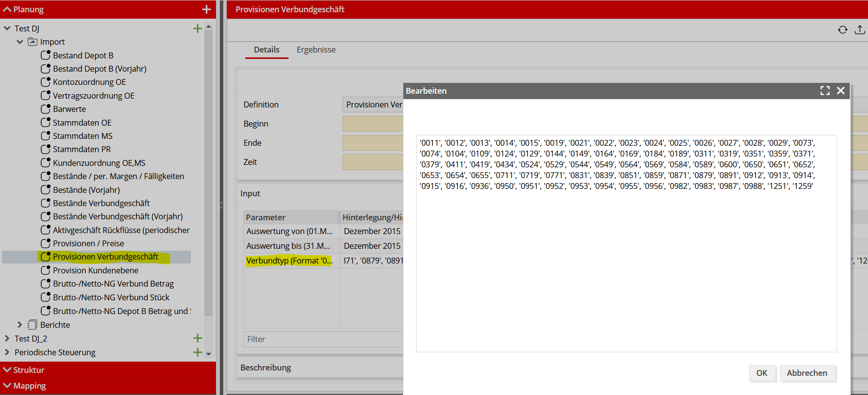Viewport: 868px width, 395px height.
Task: Click Dezember 2015 in Auswertung von row
Action: click(x=372, y=231)
